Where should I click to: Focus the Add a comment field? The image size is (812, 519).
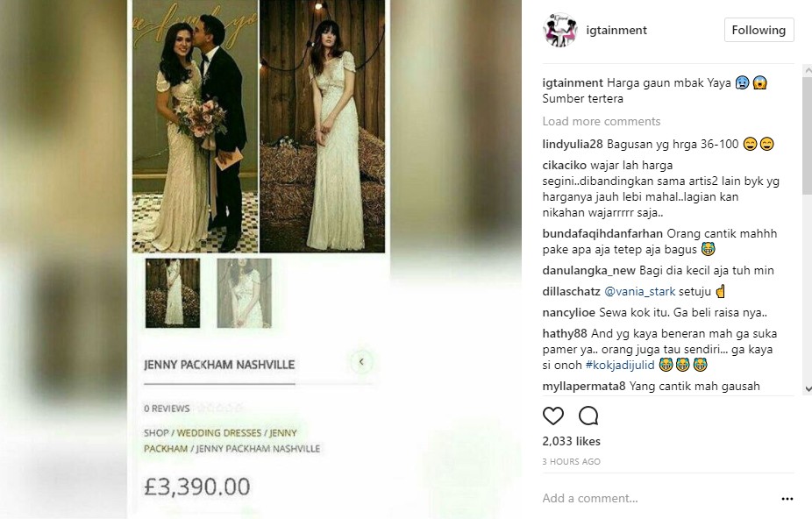658,498
